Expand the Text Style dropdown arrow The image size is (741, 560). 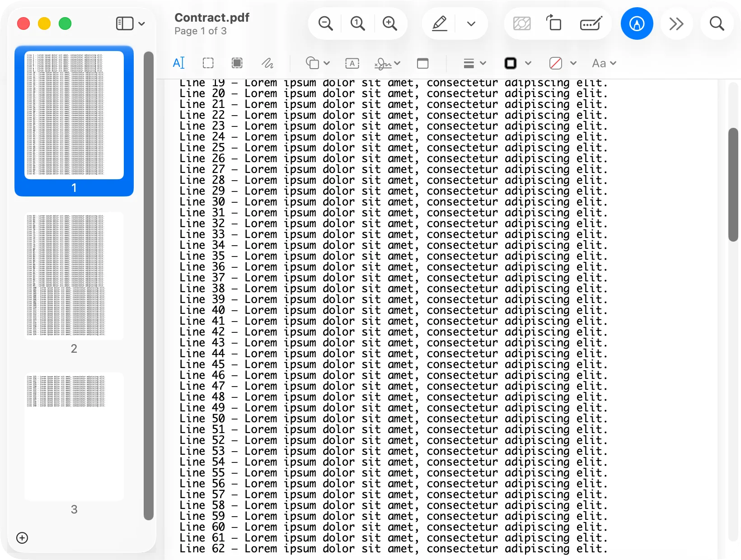(613, 63)
